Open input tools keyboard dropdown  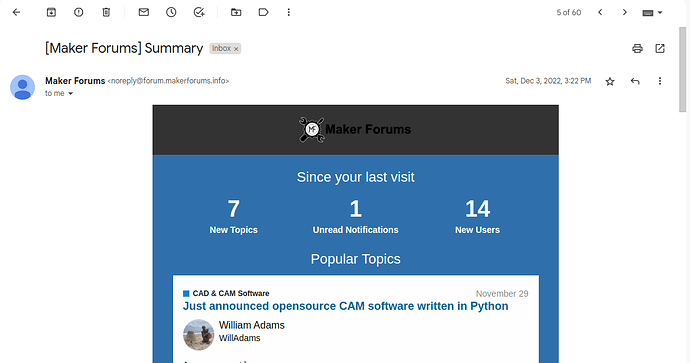(x=652, y=13)
